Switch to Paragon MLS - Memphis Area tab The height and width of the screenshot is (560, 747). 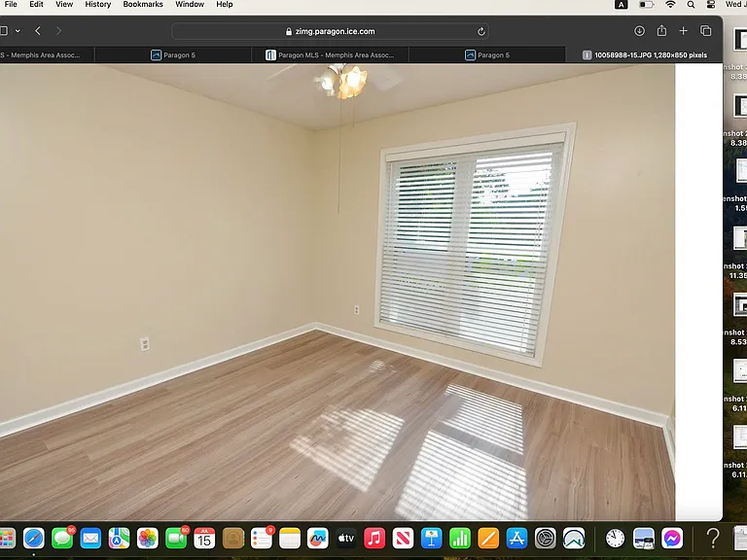coord(330,55)
